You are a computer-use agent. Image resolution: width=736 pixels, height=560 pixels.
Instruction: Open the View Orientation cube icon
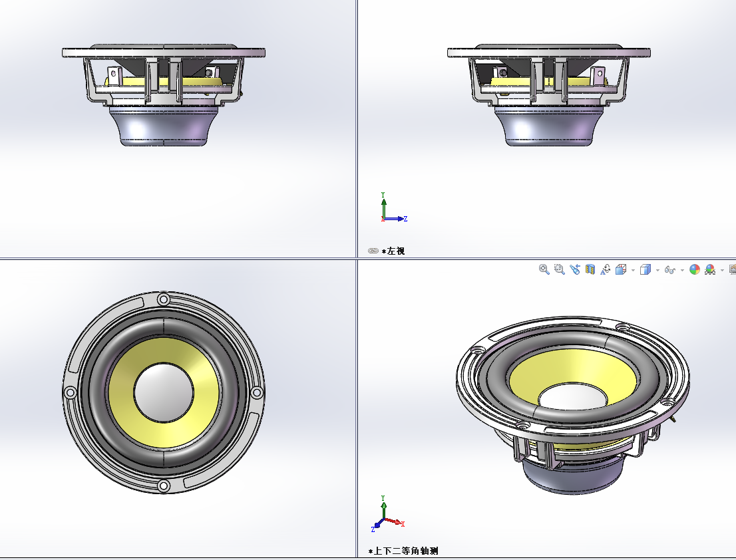coord(621,269)
